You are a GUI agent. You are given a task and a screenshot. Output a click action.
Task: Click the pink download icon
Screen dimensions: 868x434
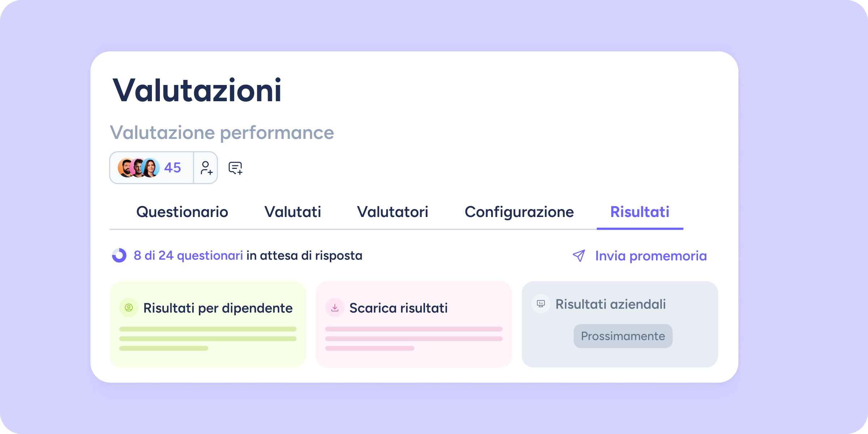click(335, 308)
